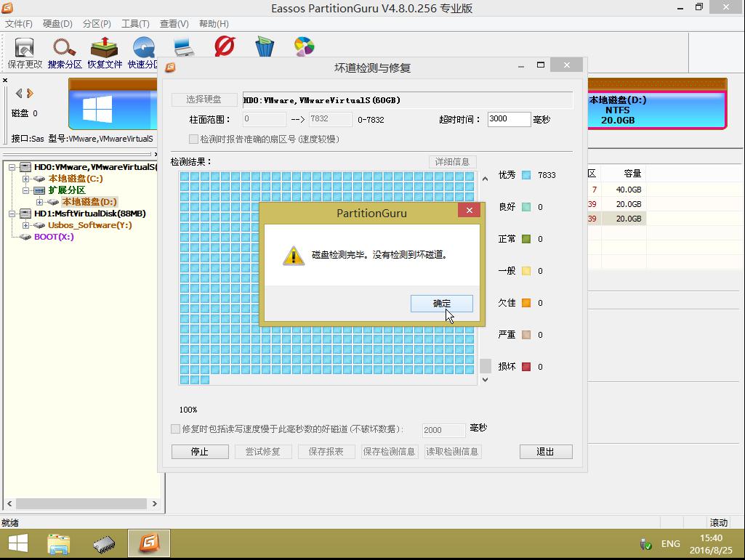The width and height of the screenshot is (745, 560).
Task: Click the computer icon in the main toolbar
Action: click(184, 47)
